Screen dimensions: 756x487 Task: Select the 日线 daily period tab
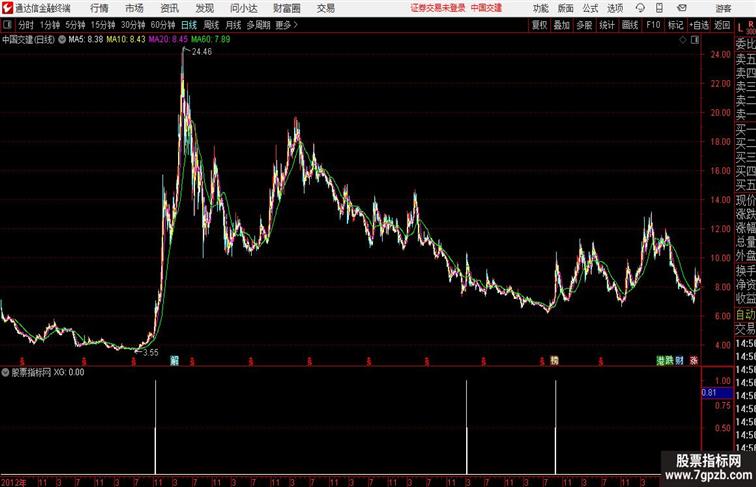pyautogui.click(x=189, y=25)
